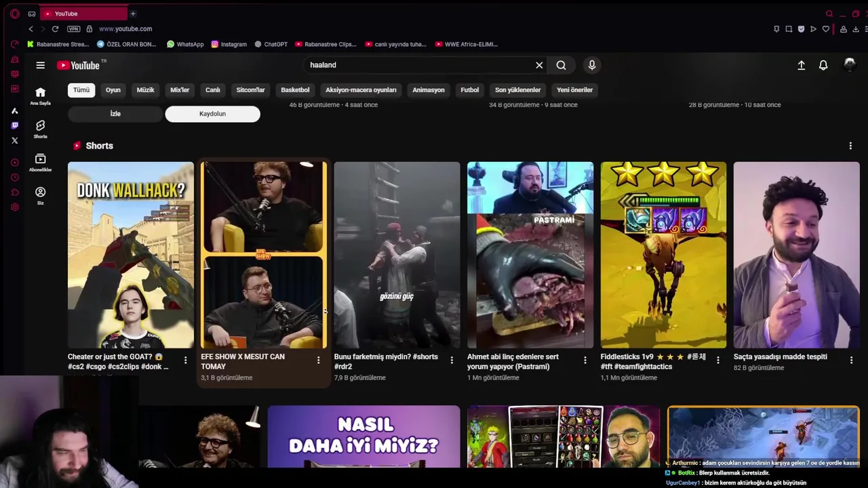This screenshot has width=868, height=488.
Task: Open Opera ad blocker shield
Action: (x=801, y=29)
